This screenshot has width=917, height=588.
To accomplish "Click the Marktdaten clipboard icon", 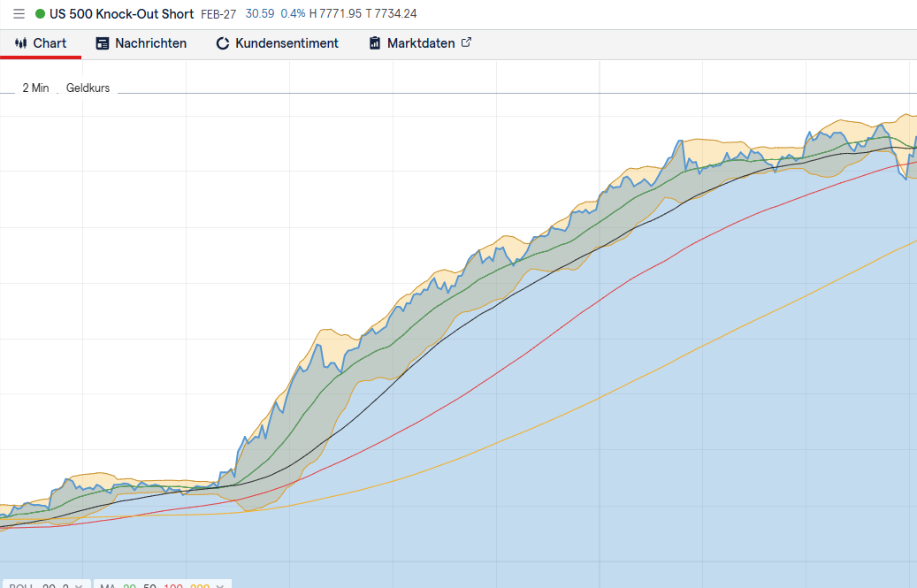I will click(x=374, y=43).
